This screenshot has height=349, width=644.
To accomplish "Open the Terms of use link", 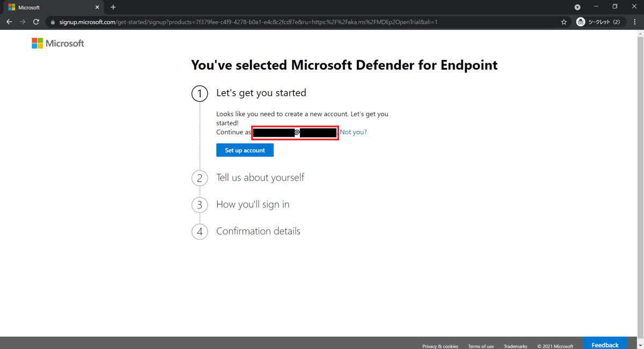I will click(x=481, y=346).
